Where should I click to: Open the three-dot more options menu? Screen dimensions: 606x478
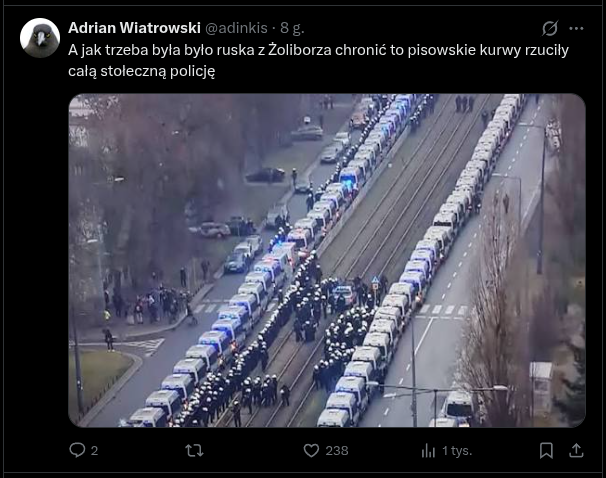(576, 28)
